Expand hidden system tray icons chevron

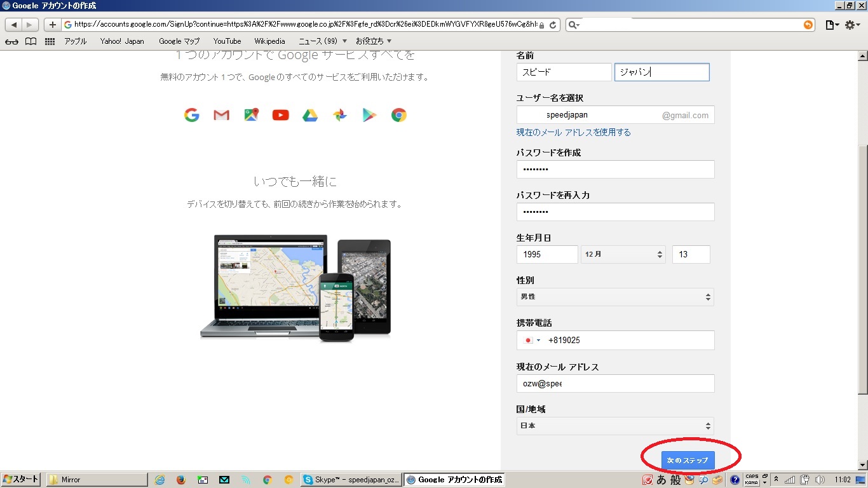pos(776,478)
